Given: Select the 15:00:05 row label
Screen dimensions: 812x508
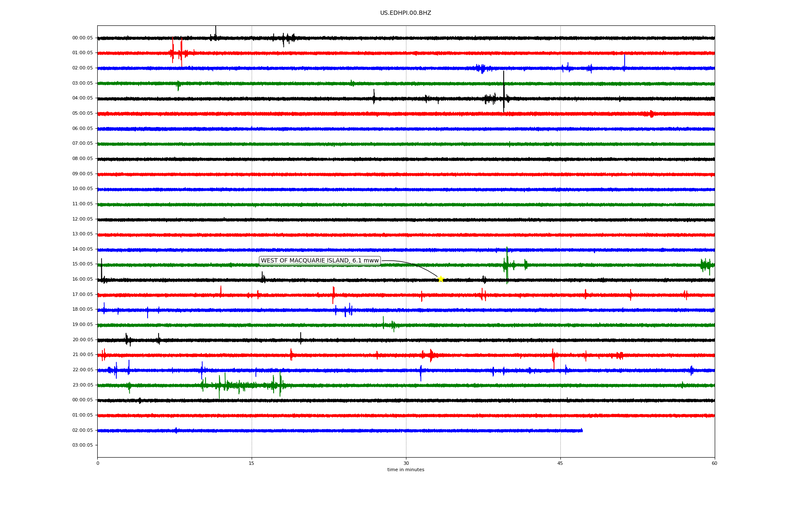Looking at the screenshot, I should [x=82, y=264].
